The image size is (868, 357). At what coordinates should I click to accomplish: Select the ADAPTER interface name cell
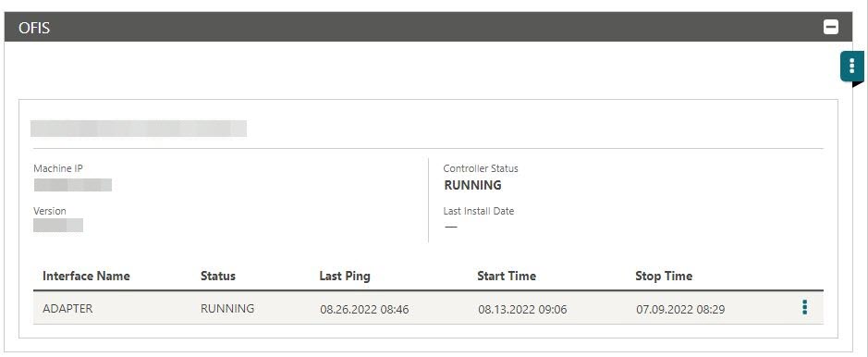coord(67,308)
